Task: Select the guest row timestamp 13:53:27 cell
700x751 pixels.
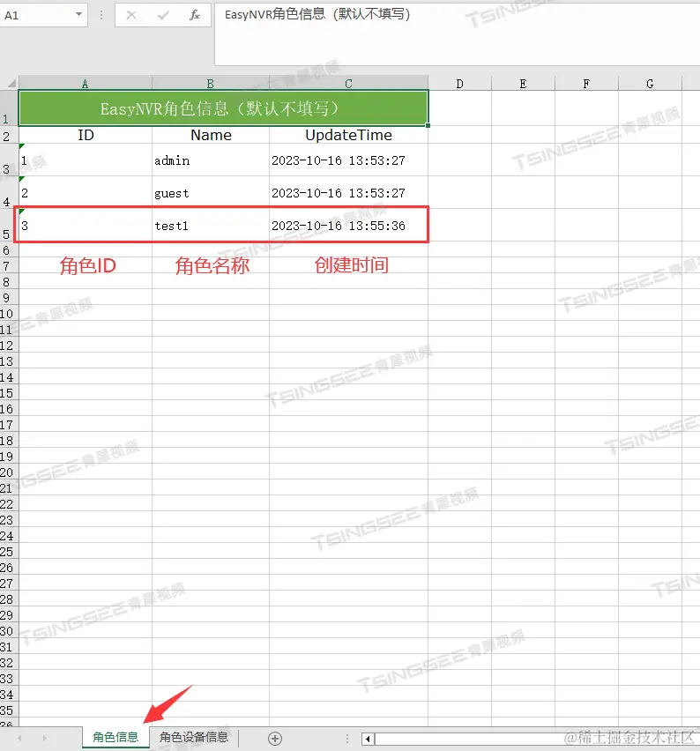Action: [x=348, y=192]
